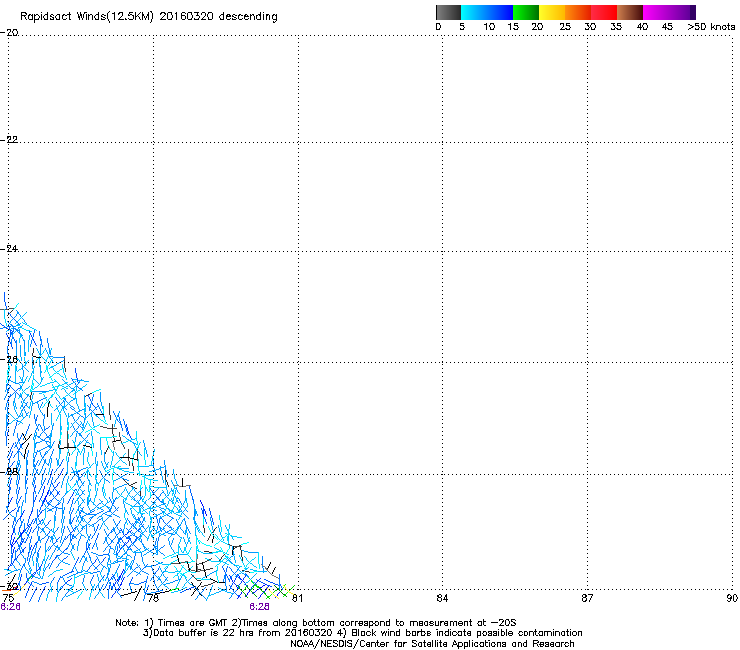
Task: Click the purple 6:26 time at longitude 75
Action: [10, 607]
